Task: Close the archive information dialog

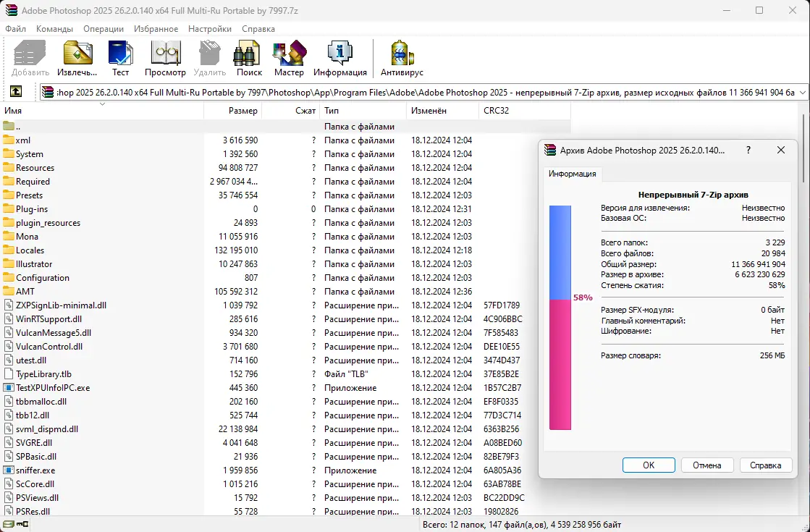Action: coord(781,150)
